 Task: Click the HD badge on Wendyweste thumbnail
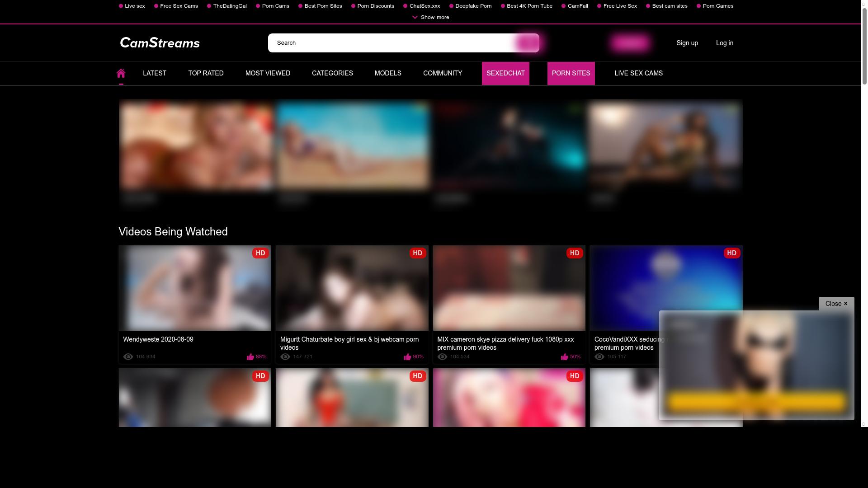tap(260, 253)
